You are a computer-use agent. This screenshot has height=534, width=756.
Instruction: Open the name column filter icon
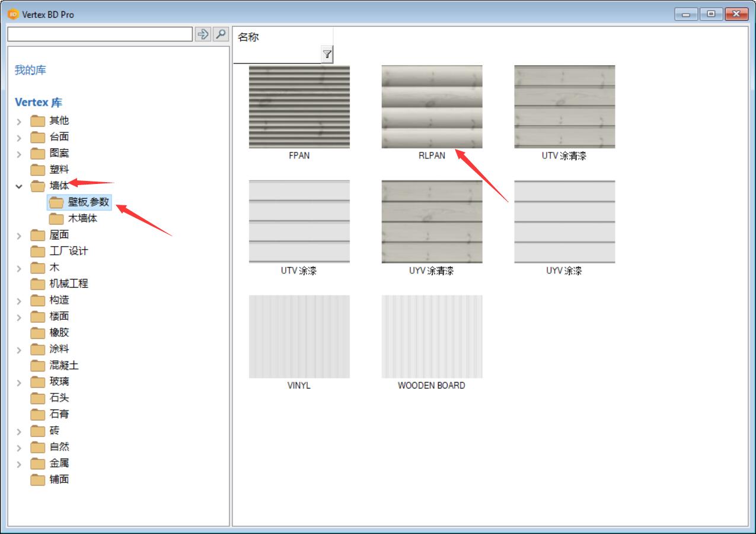click(327, 55)
